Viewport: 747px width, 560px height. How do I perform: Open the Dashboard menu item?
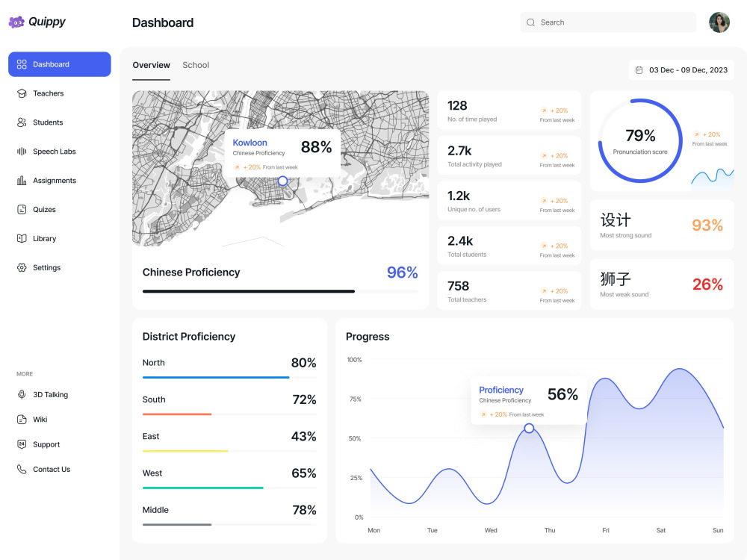(x=60, y=64)
